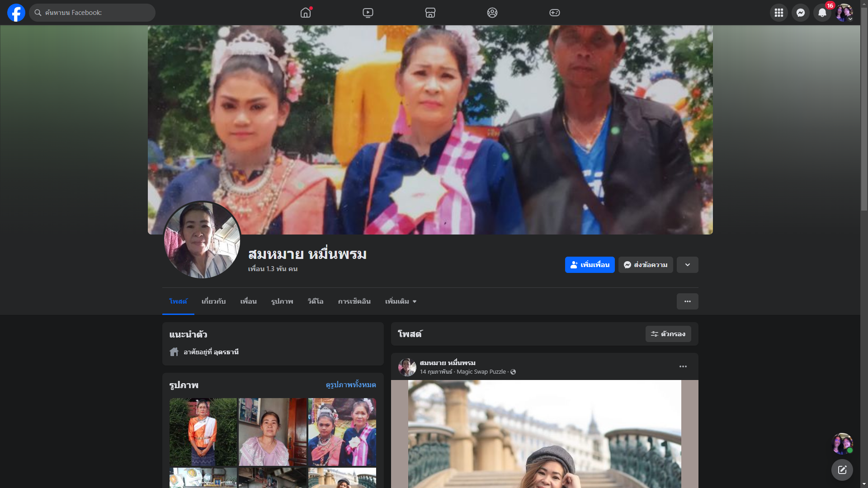This screenshot has width=868, height=488.
Task: Expand the account menu on profile avatar
Action: pyautogui.click(x=844, y=13)
